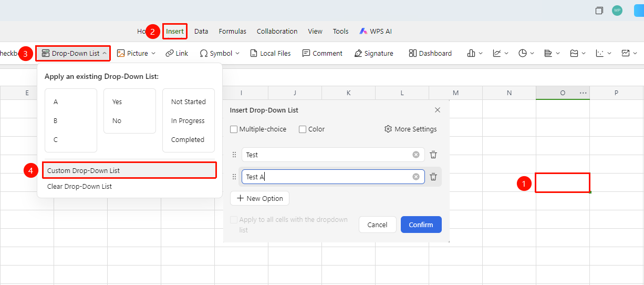Insert a Link from the toolbar
644x285 pixels.
[x=177, y=53]
